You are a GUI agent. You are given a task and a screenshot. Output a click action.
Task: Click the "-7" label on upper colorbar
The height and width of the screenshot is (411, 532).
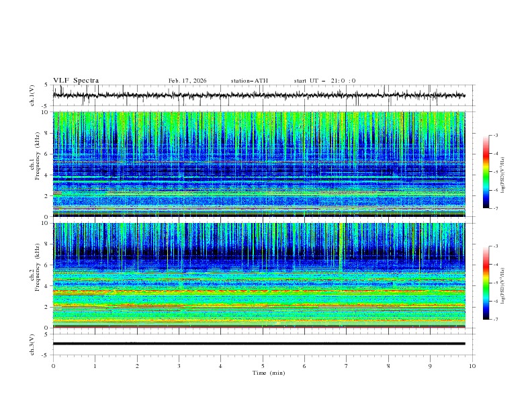[x=495, y=208]
